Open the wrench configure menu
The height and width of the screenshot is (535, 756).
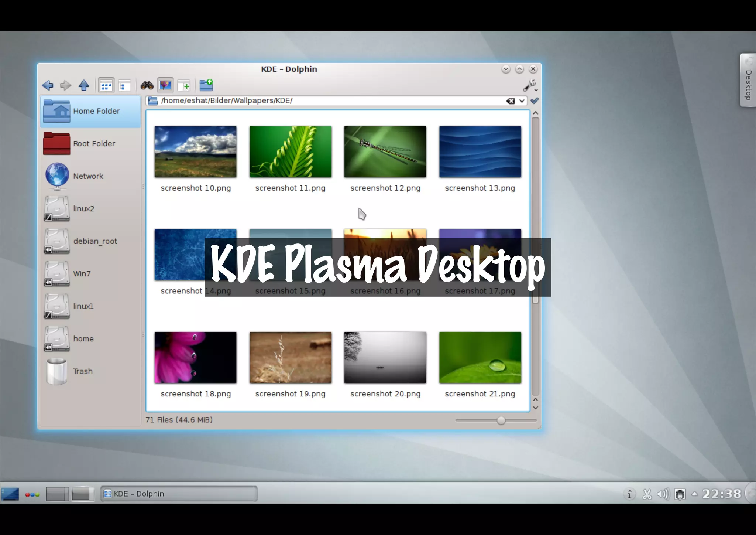coord(530,86)
